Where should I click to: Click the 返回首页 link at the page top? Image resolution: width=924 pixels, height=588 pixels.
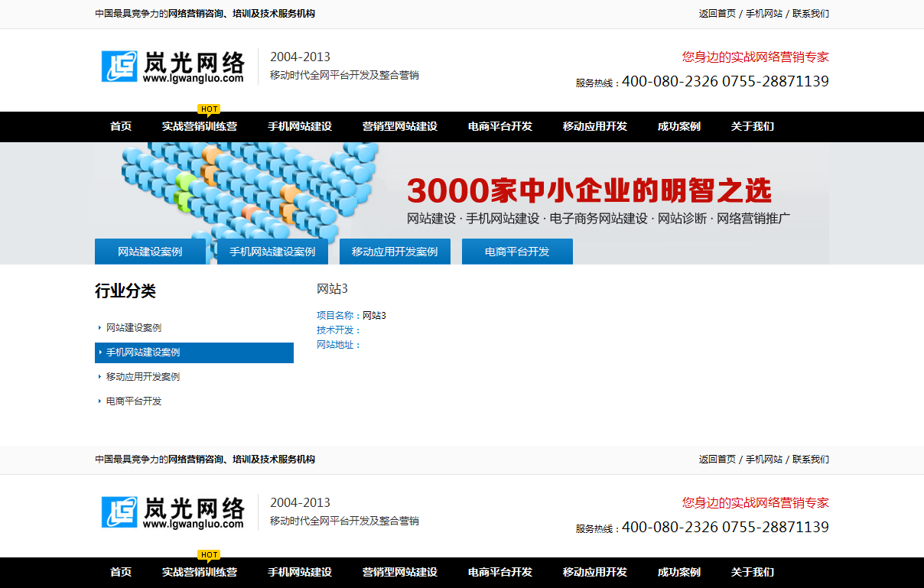tap(717, 14)
